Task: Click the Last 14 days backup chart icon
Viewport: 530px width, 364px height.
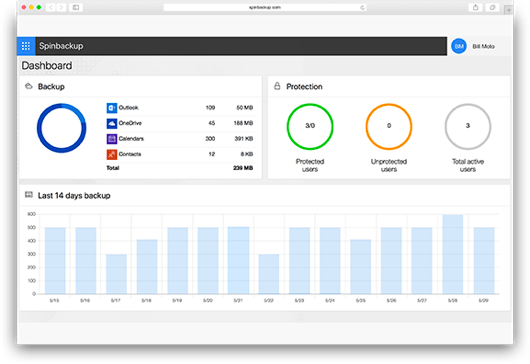Action: 29,195
